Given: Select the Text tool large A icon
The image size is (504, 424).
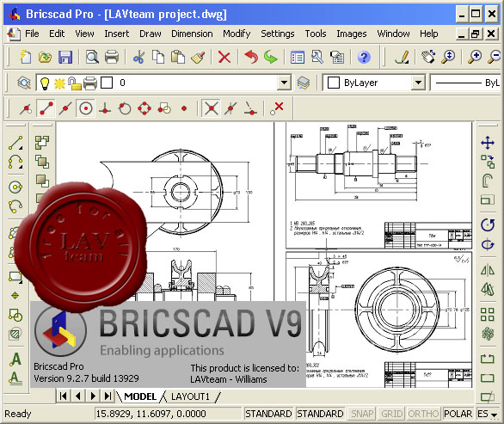Looking at the screenshot, I should (15, 359).
